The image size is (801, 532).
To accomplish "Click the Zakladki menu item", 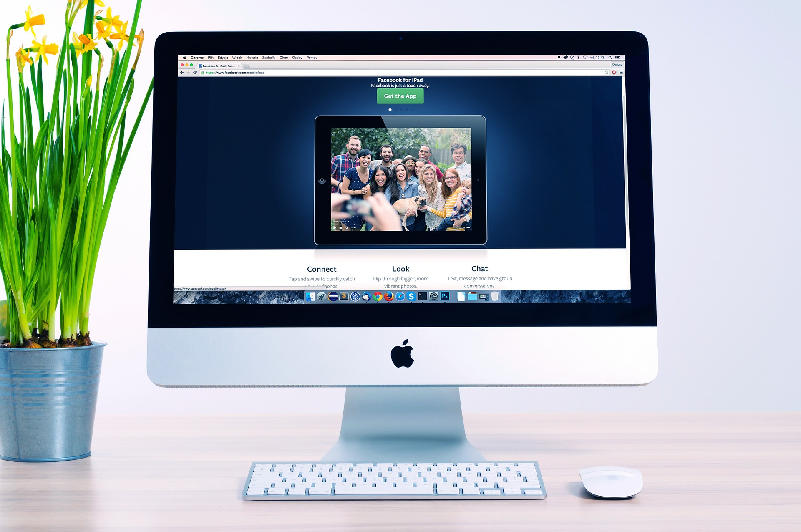I will pos(267,57).
